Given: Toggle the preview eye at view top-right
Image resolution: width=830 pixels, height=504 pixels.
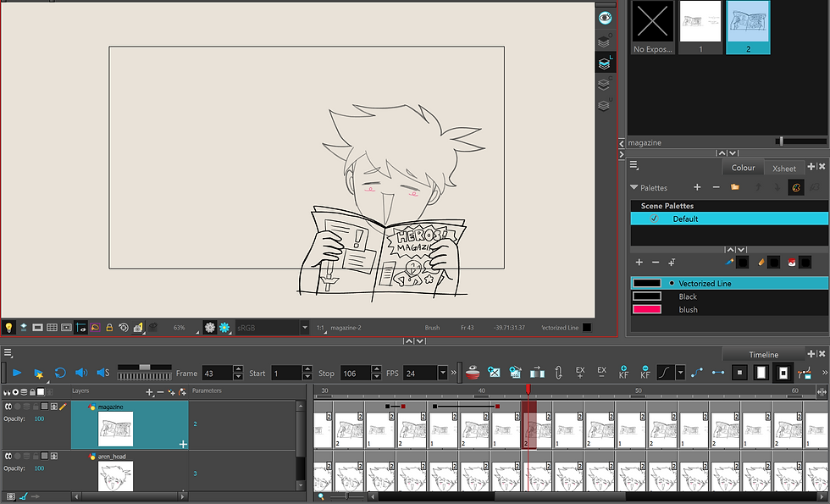Looking at the screenshot, I should [x=605, y=18].
